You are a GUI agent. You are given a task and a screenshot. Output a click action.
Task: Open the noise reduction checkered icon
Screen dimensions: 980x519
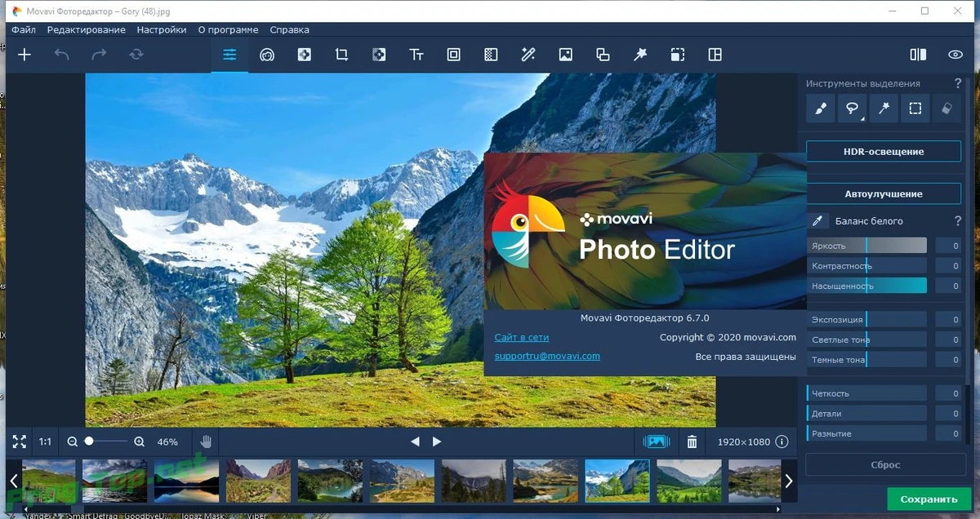[x=491, y=55]
